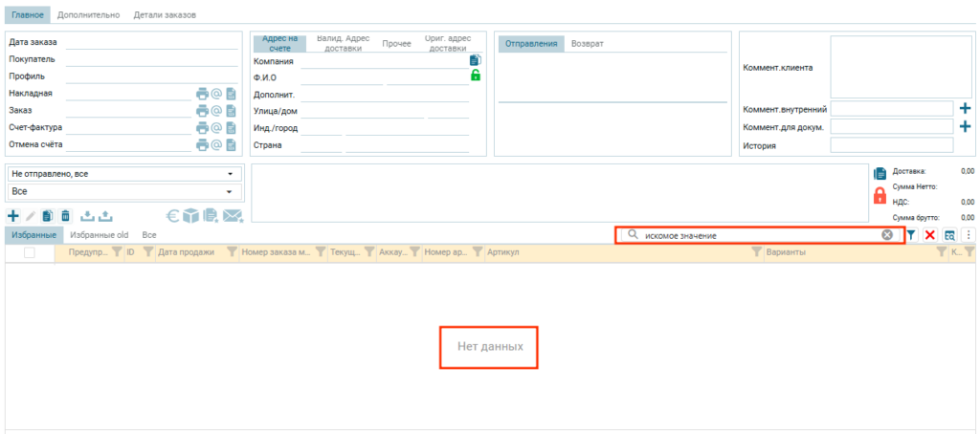Toggle the green open padlock in address panel
This screenshot has width=980, height=434.
coord(476,76)
